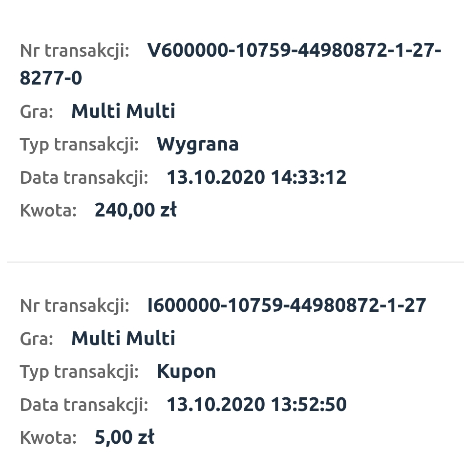Select Multi Multi in the Kupon transaction
This screenshot has height=476, width=464.
click(123, 339)
